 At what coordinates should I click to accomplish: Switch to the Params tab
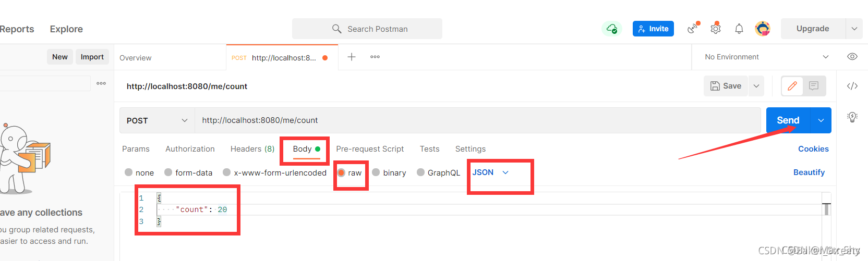click(136, 149)
